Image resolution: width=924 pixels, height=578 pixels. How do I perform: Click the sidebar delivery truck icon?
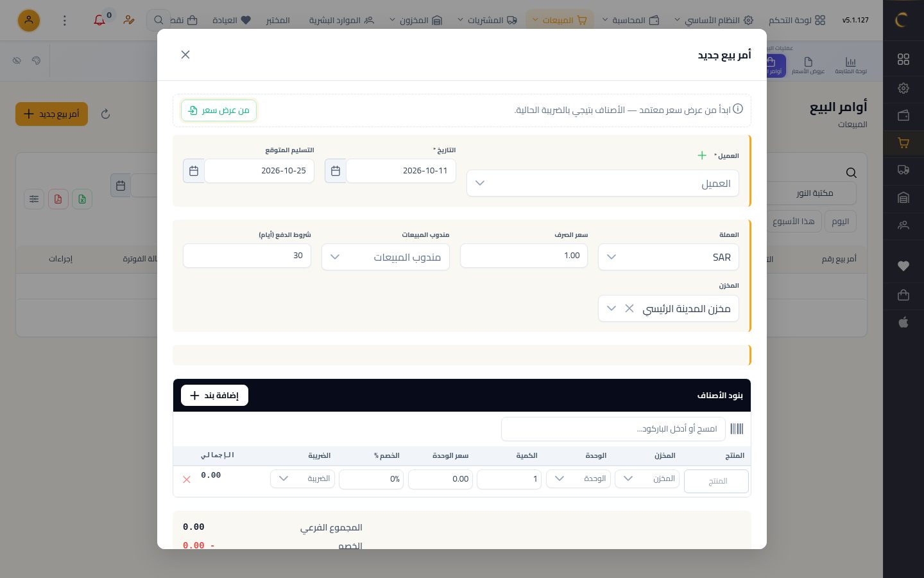(x=903, y=170)
